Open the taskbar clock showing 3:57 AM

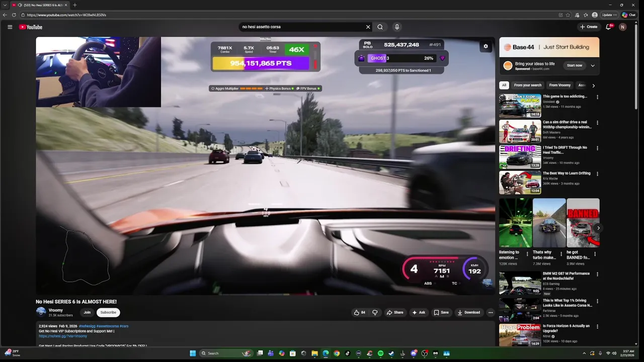tap(628, 353)
